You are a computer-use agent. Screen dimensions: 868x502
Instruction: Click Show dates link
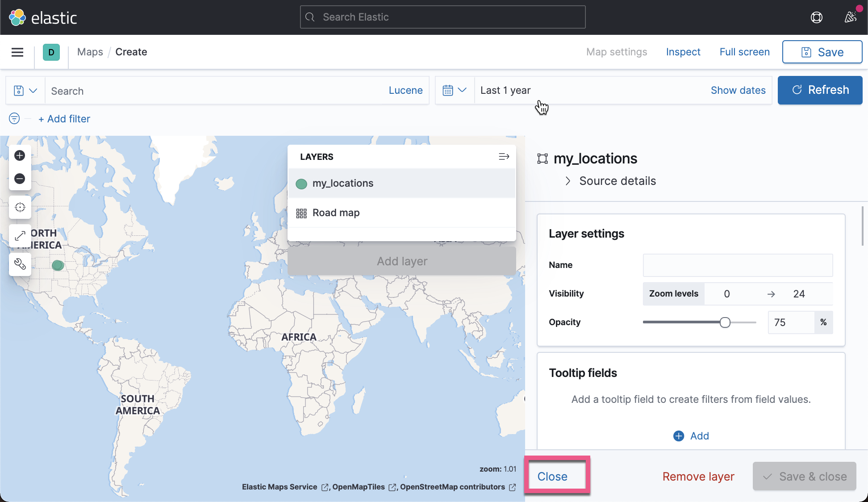738,90
